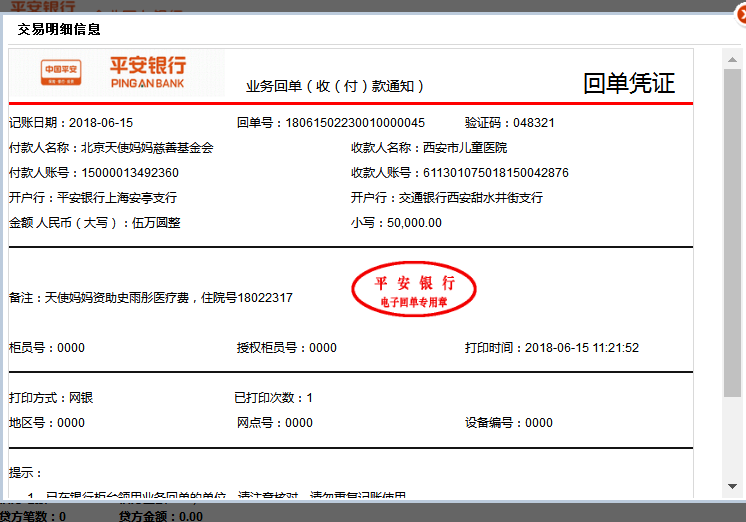Click the 柜员号：0000 field
Screen dimensions: 746x522
click(x=47, y=348)
